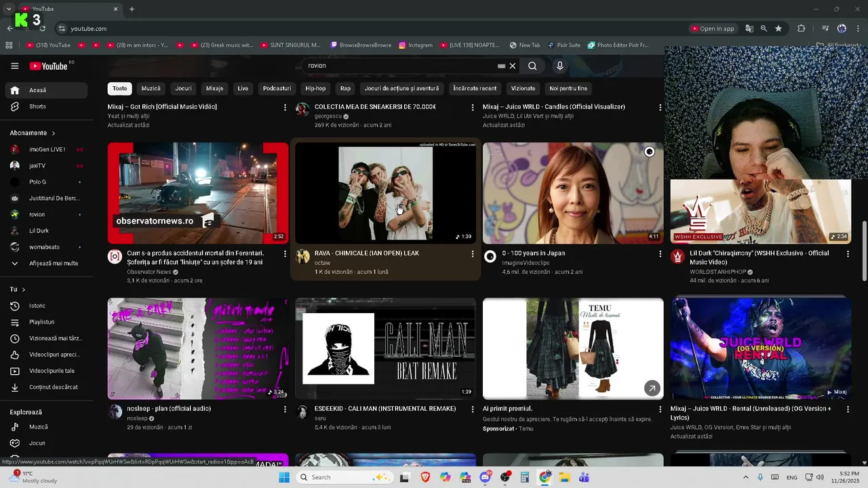
Task: Open more options for ESDEEKID CALI MAN video
Action: click(473, 409)
